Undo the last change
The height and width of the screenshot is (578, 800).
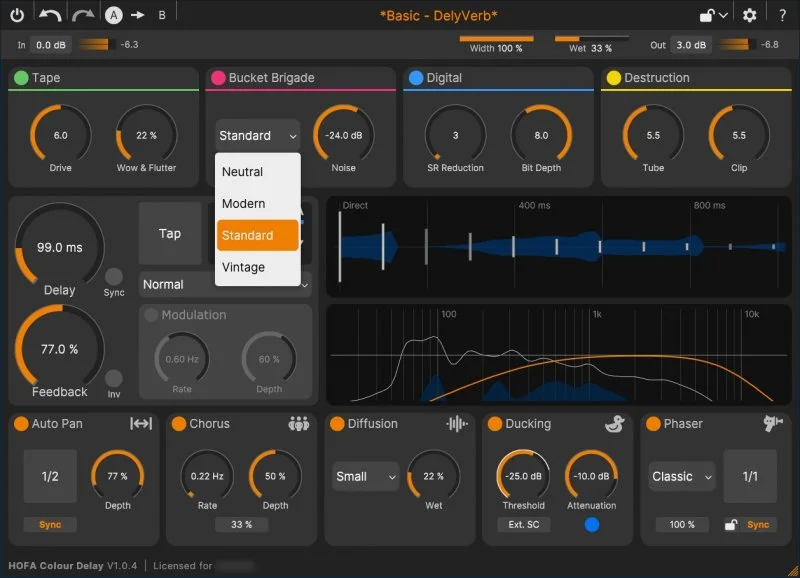(x=50, y=15)
